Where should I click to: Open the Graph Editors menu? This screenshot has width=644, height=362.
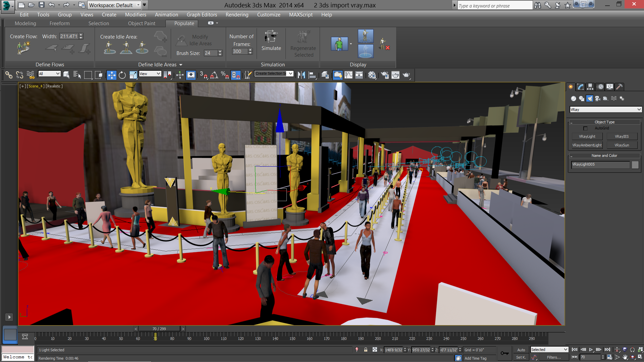click(x=202, y=15)
